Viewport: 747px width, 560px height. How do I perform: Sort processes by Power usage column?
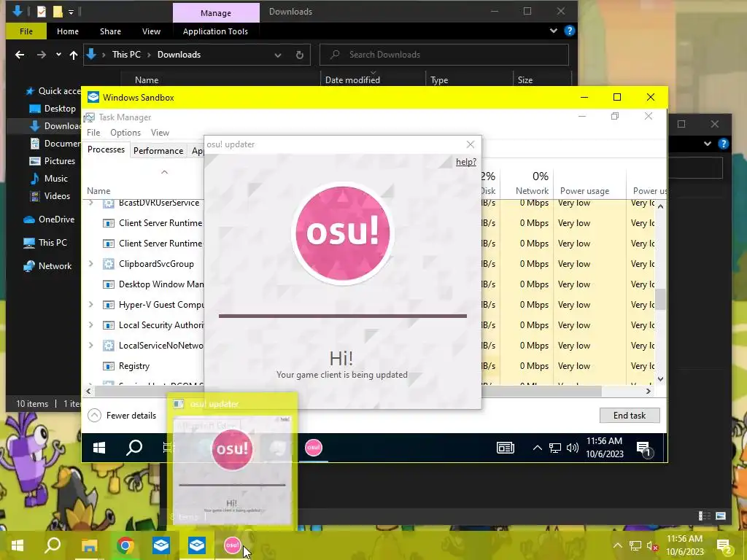(x=589, y=184)
